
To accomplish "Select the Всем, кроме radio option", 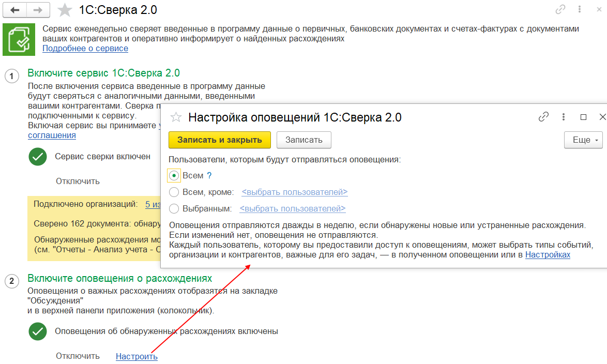I will (174, 192).
